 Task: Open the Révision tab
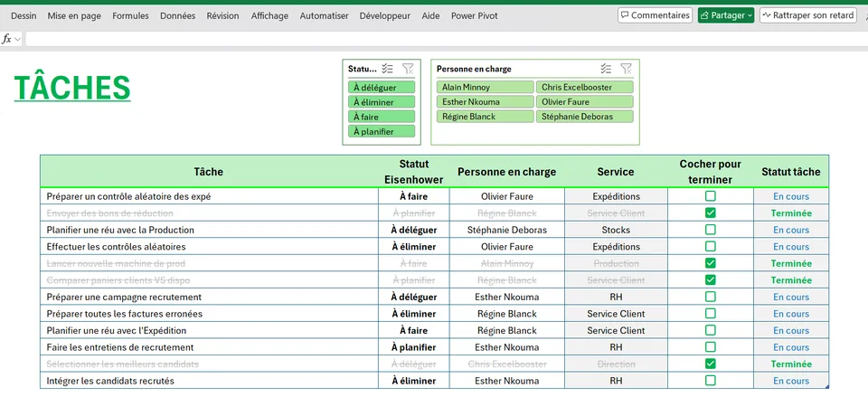coord(223,16)
